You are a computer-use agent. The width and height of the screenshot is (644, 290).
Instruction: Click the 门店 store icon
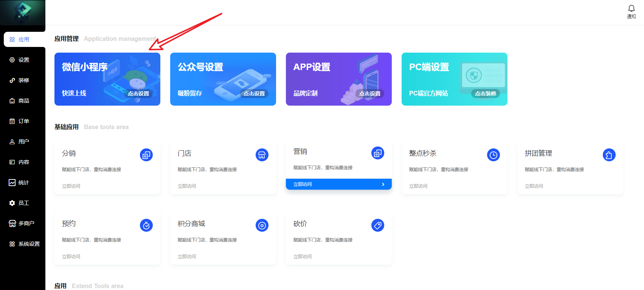262,155
